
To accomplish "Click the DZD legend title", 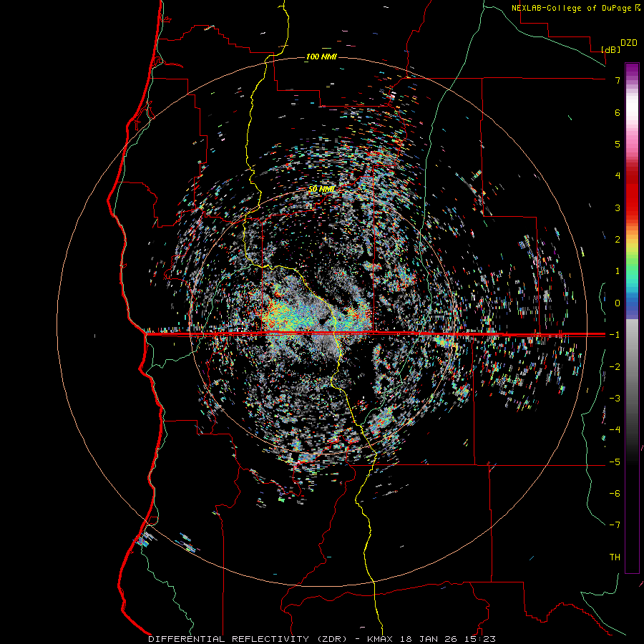I will point(629,43).
